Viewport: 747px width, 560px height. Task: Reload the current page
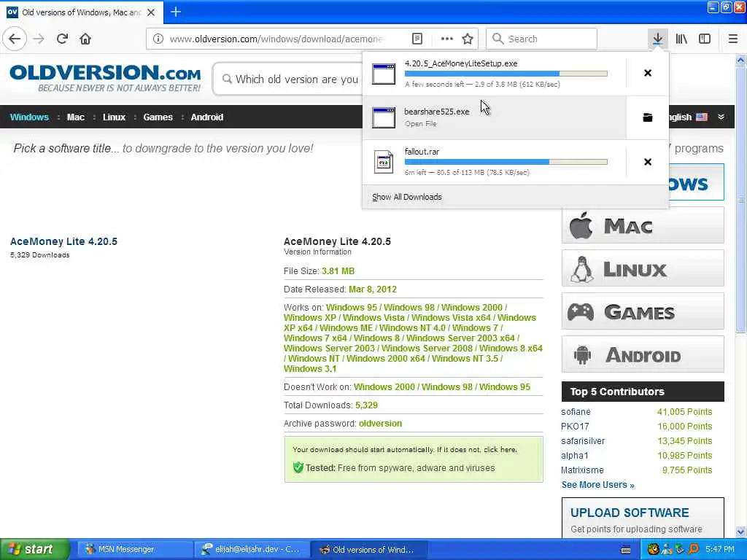[x=62, y=39]
